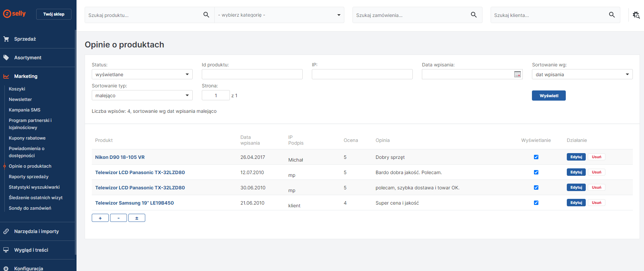Click the Id produktu input field
The height and width of the screenshot is (271, 644).
pyautogui.click(x=252, y=75)
